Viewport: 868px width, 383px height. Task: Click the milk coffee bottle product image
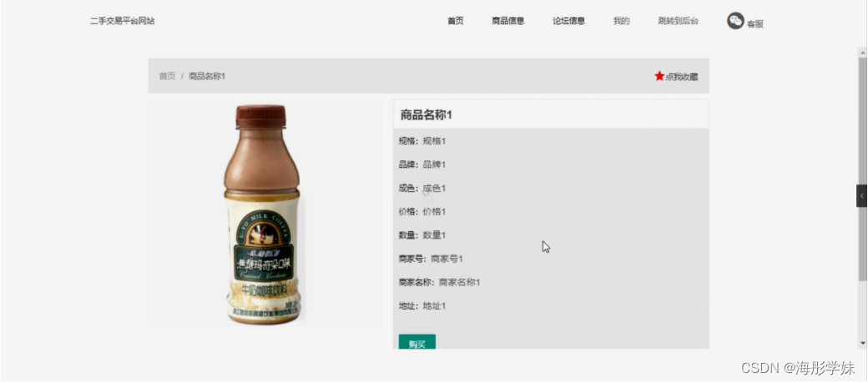pyautogui.click(x=265, y=214)
